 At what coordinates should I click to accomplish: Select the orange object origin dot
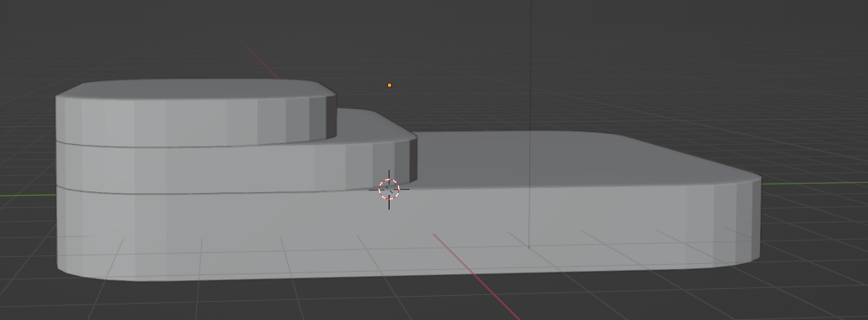(390, 85)
